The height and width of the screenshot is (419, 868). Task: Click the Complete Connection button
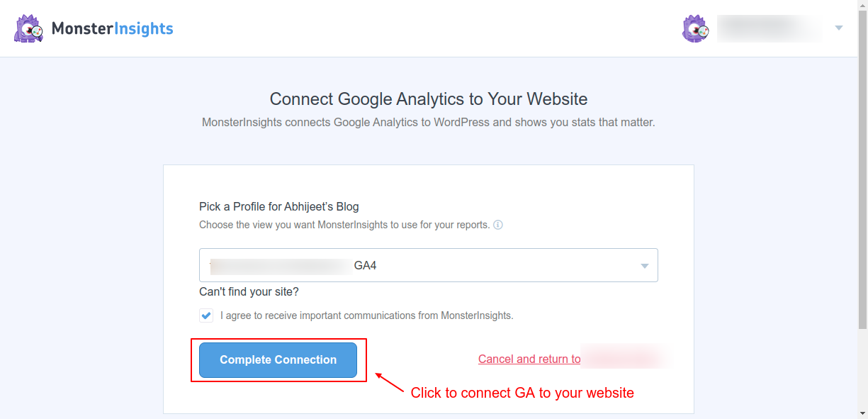278,360
